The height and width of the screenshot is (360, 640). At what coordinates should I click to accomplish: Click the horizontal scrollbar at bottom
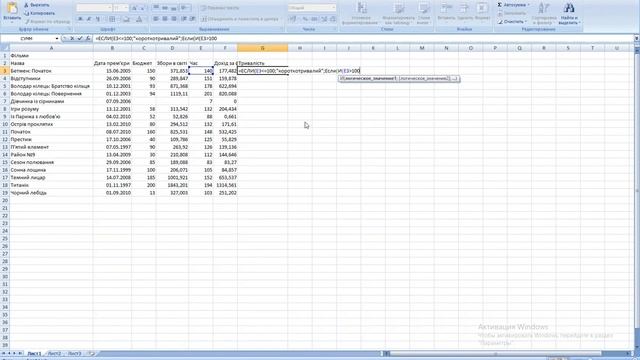click(x=495, y=353)
